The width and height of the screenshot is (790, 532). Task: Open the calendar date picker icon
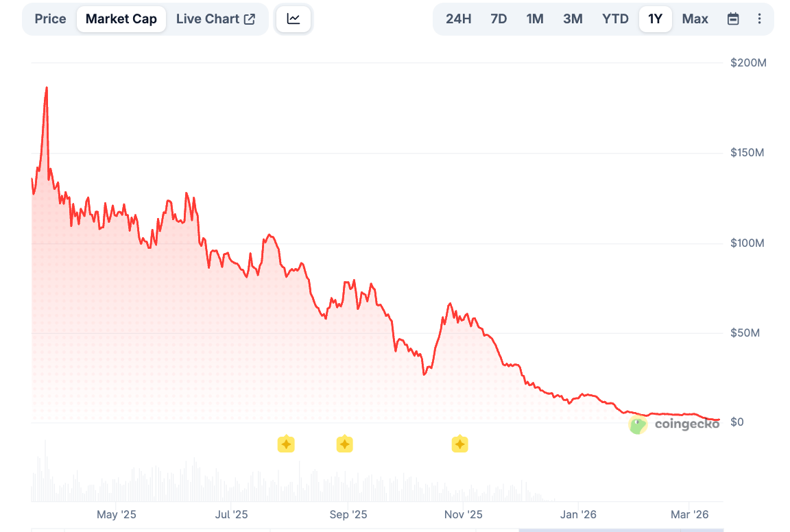point(733,19)
